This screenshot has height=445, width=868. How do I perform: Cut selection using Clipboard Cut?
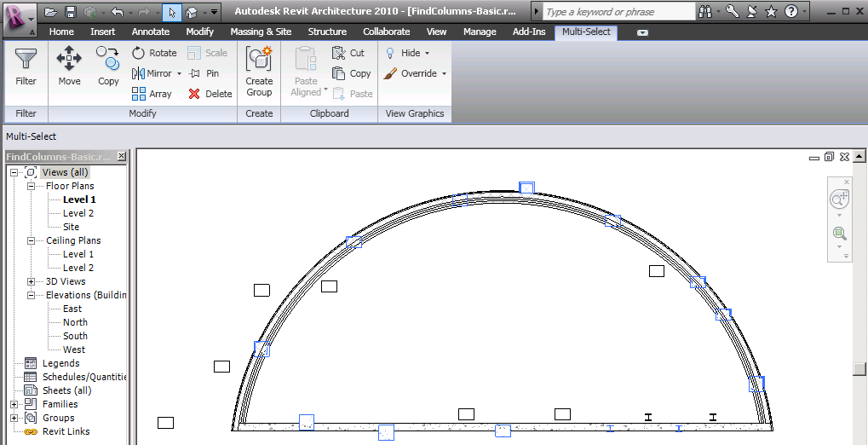348,53
